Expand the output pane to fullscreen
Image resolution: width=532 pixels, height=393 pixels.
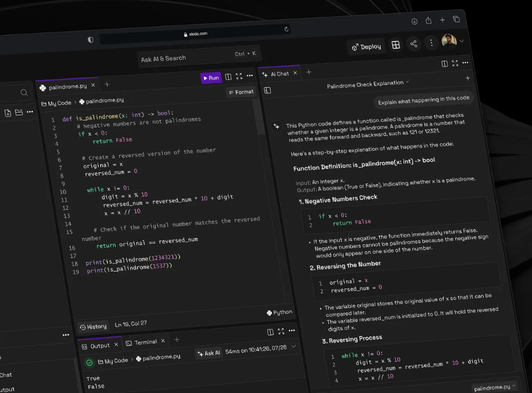[x=281, y=331]
